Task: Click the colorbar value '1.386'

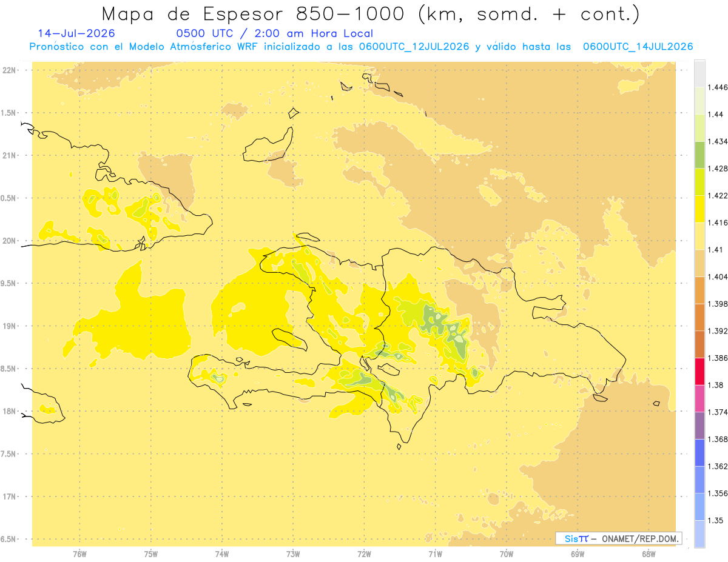Action: [718, 358]
